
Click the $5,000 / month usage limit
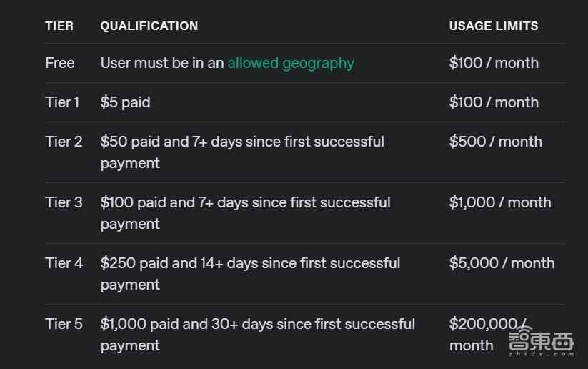click(502, 263)
